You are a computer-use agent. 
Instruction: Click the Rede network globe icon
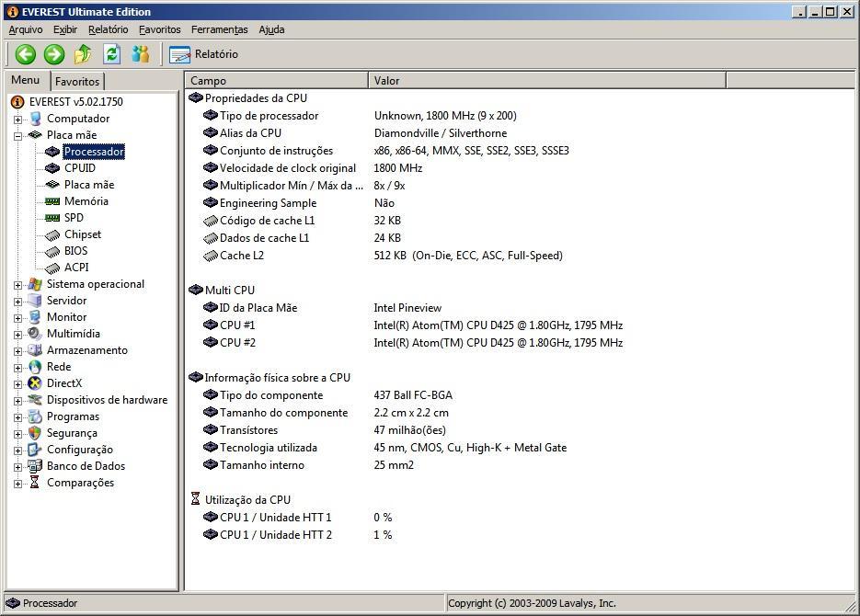pos(35,367)
